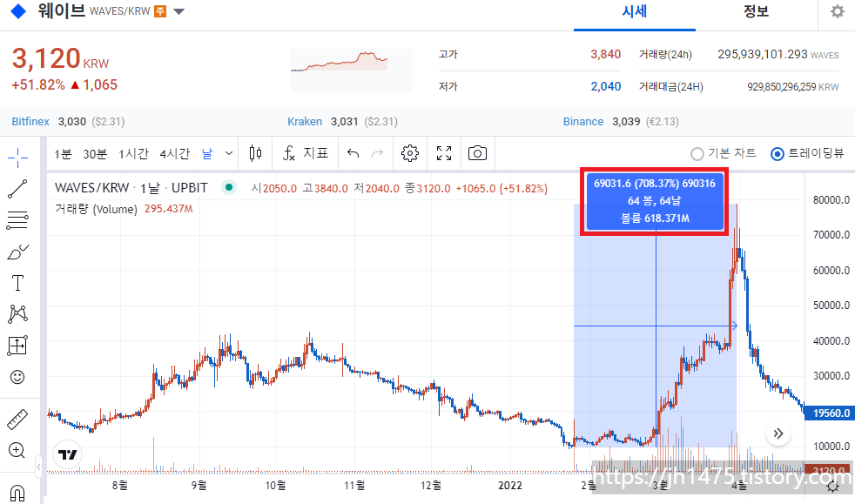Open the Bitfinex price link
The width and height of the screenshot is (855, 504).
pyautogui.click(x=30, y=122)
